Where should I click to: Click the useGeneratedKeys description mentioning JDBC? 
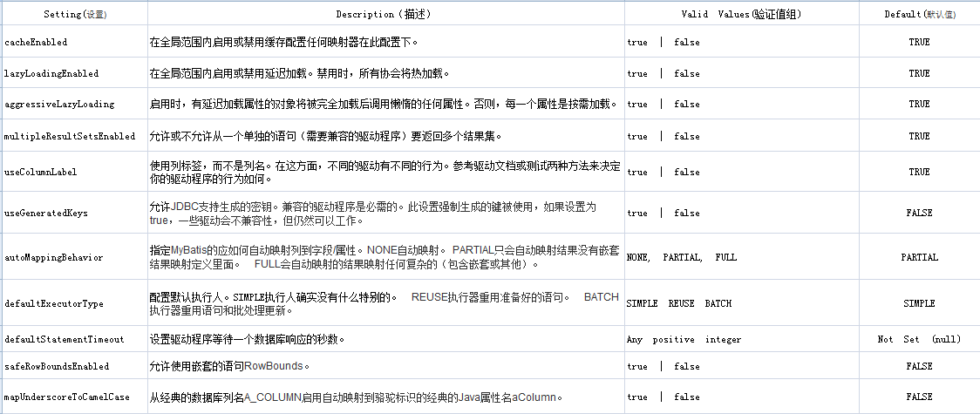click(373, 213)
